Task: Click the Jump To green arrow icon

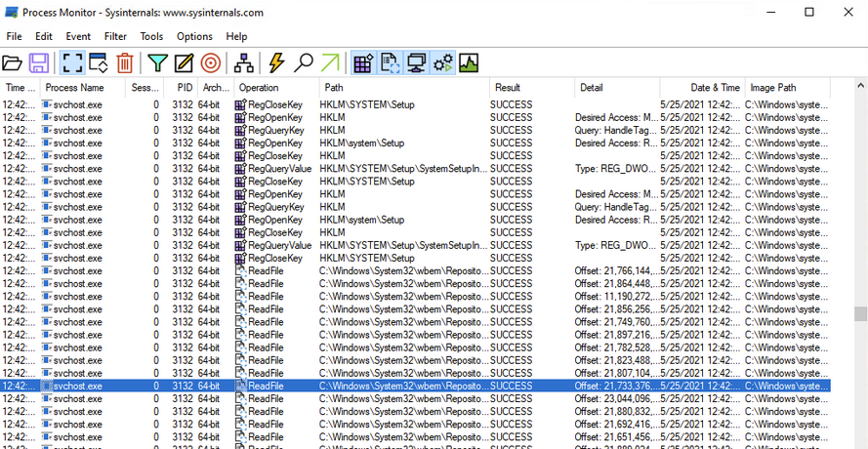Action: pos(330,63)
